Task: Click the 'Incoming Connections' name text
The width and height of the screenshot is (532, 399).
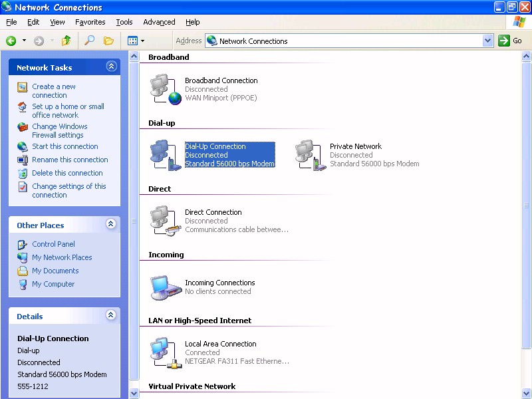Action: pos(220,283)
